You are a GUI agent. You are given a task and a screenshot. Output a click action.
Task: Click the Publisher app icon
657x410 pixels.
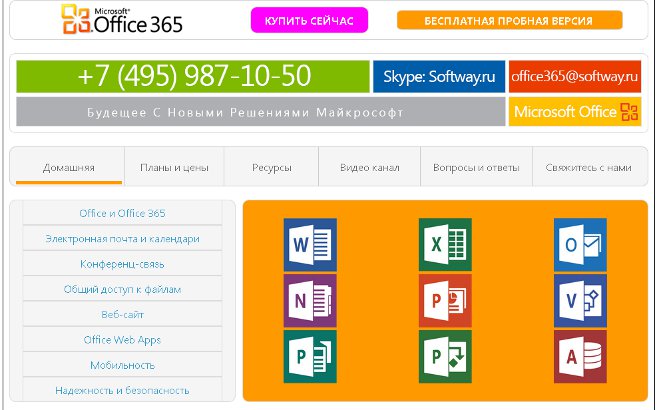[310, 356]
